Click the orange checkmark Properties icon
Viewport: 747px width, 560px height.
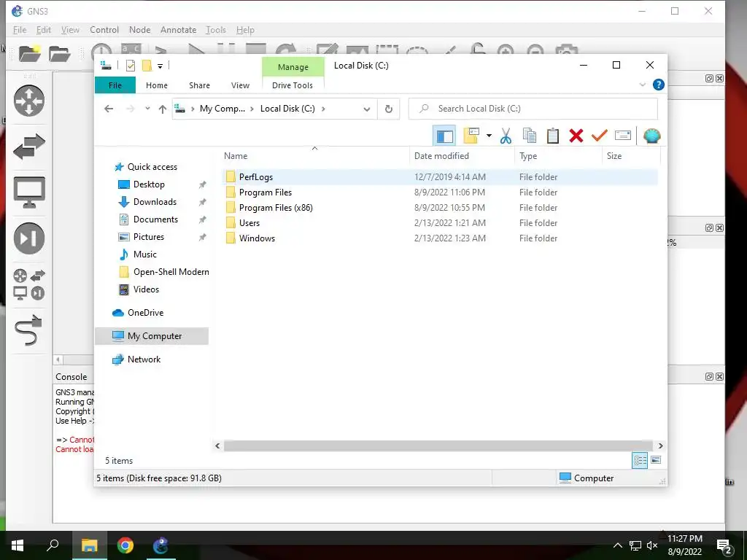(600, 136)
